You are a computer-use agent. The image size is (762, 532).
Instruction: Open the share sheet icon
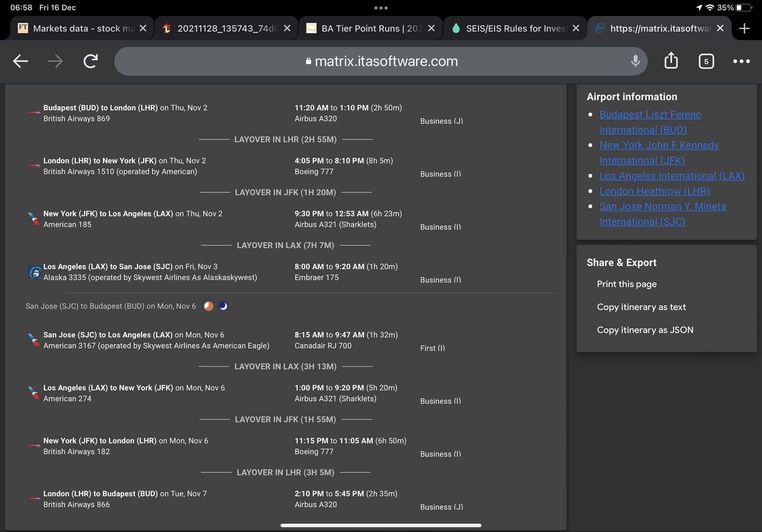click(671, 61)
